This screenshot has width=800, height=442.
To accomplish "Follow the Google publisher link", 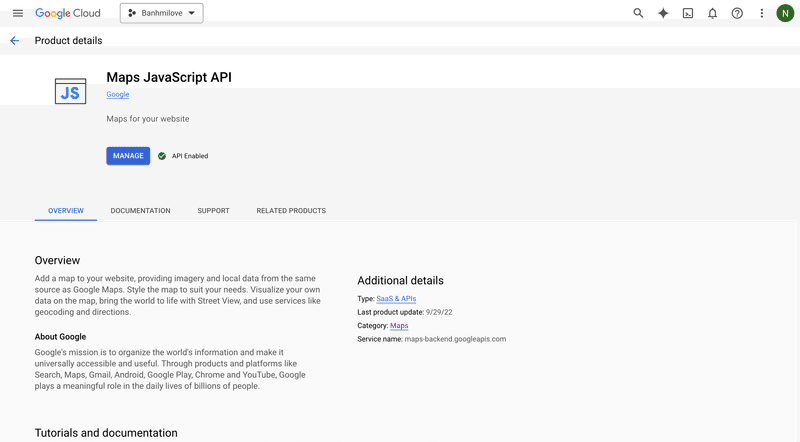I will point(117,94).
